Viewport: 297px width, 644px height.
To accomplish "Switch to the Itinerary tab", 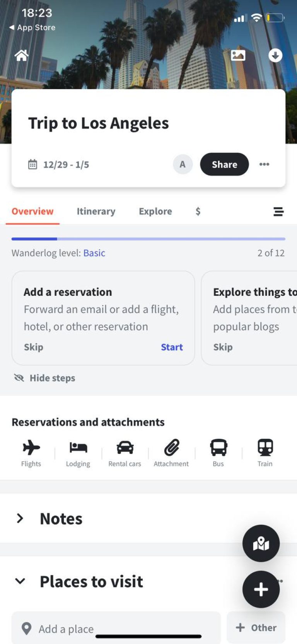I will [x=96, y=211].
